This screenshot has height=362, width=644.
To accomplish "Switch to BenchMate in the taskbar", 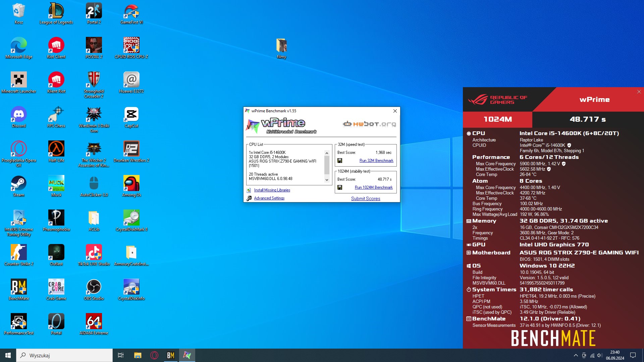I will pyautogui.click(x=171, y=355).
